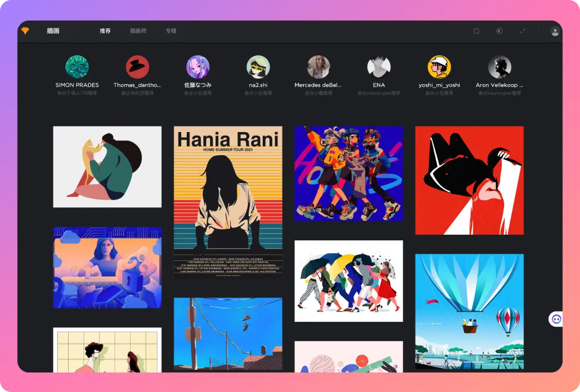
Task: Open the hot air balloon illustration
Action: (469, 311)
